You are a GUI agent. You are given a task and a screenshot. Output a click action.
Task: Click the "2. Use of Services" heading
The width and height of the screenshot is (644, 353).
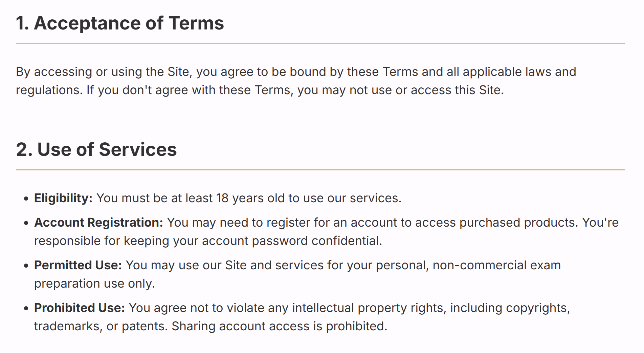[96, 150]
